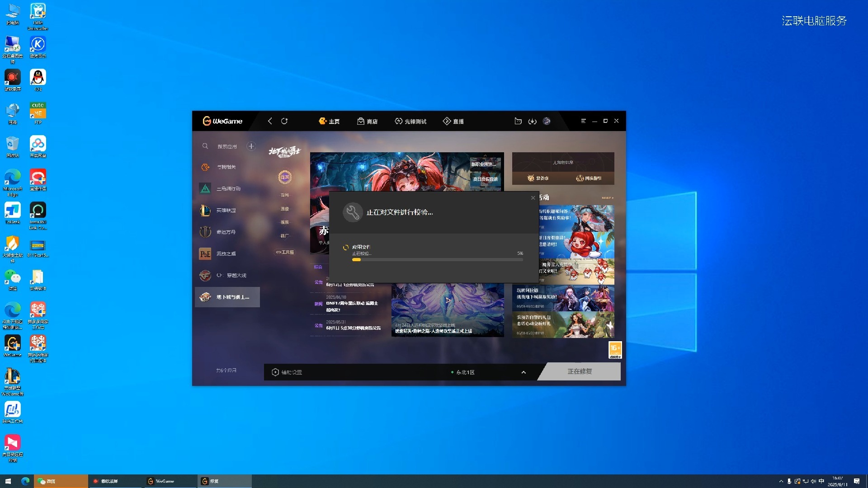Click the 正在修复 repairing button

pyautogui.click(x=580, y=371)
